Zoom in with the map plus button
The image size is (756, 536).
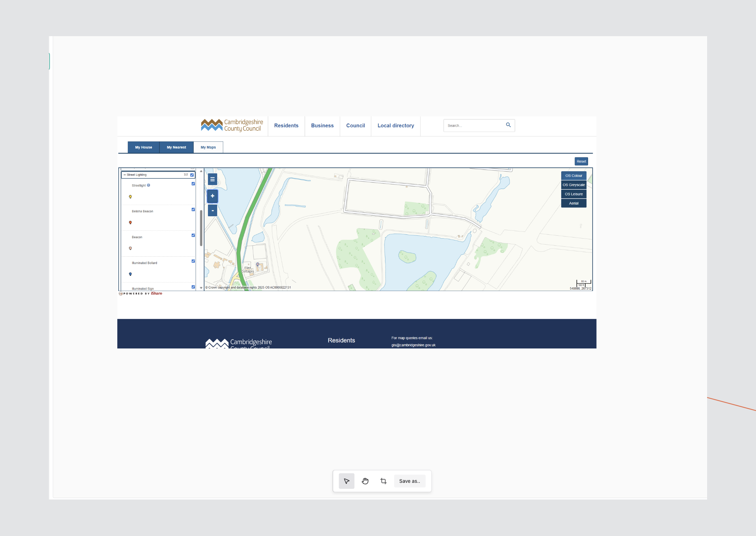(x=213, y=196)
